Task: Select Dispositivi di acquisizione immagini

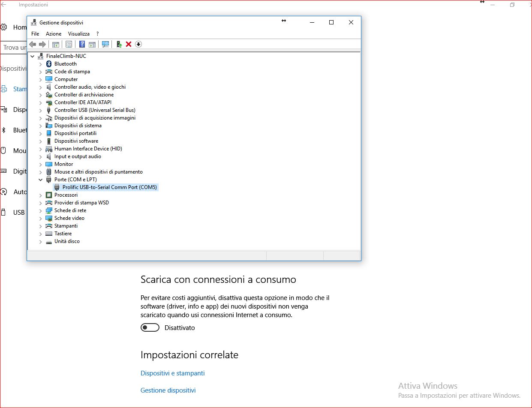Action: pyautogui.click(x=95, y=118)
